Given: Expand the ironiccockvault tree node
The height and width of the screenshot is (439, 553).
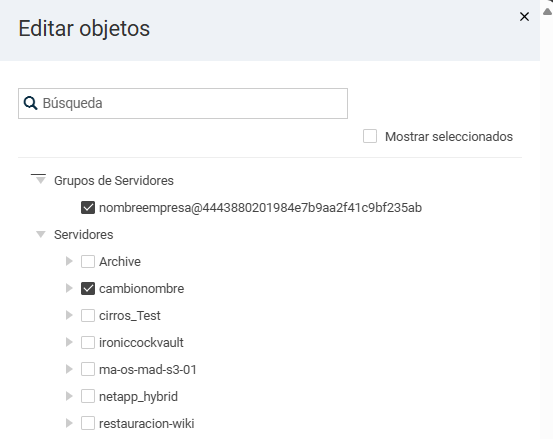Looking at the screenshot, I should pos(69,342).
